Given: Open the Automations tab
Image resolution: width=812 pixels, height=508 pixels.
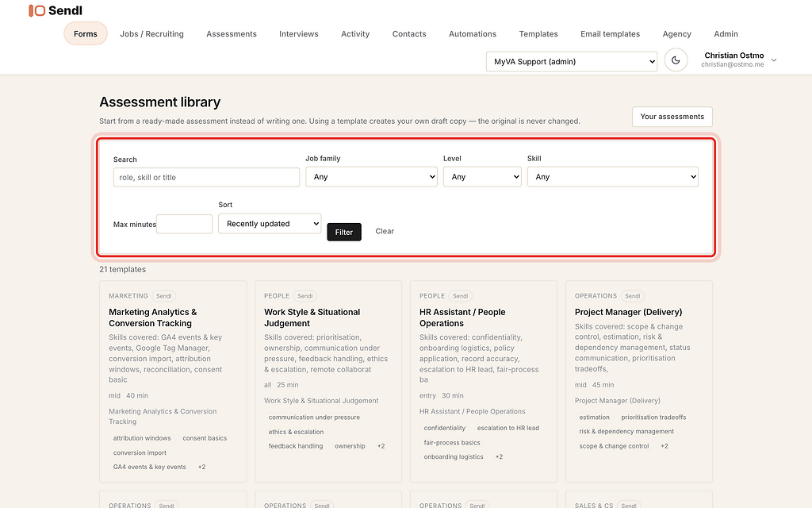Looking at the screenshot, I should (473, 33).
